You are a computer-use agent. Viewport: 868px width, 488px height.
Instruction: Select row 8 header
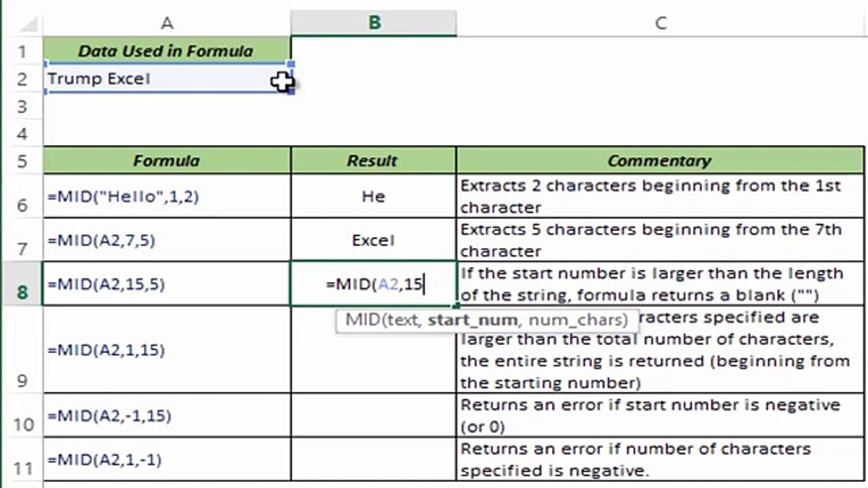click(x=22, y=284)
